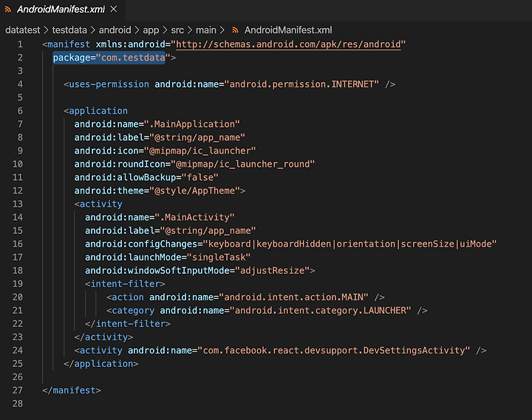
Task: Click the opening intent-filter tag
Action: (125, 283)
